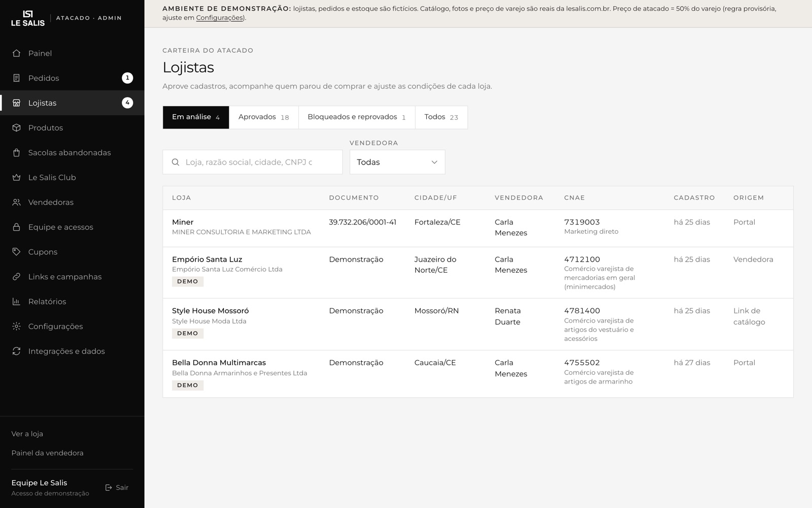
Task: Click the Links e campanhas chain icon
Action: point(16,277)
